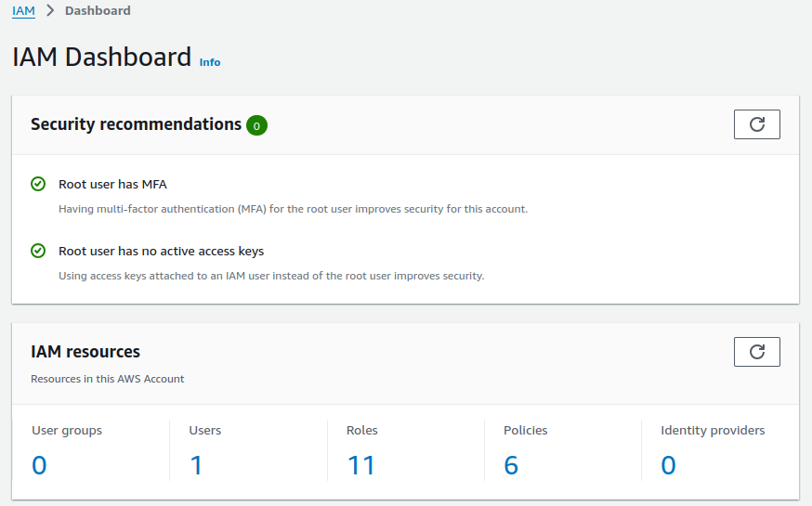Image resolution: width=812 pixels, height=506 pixels.
Task: Click the IAM resources heading
Action: [85, 352]
